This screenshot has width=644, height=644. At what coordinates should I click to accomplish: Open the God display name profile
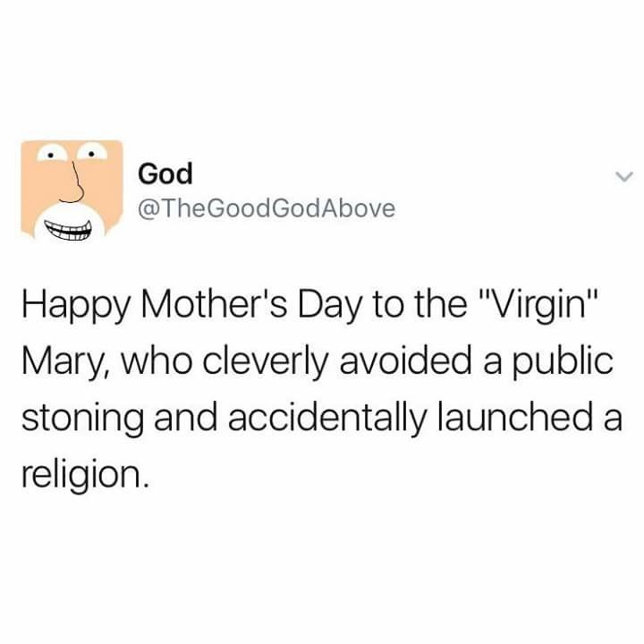(165, 174)
